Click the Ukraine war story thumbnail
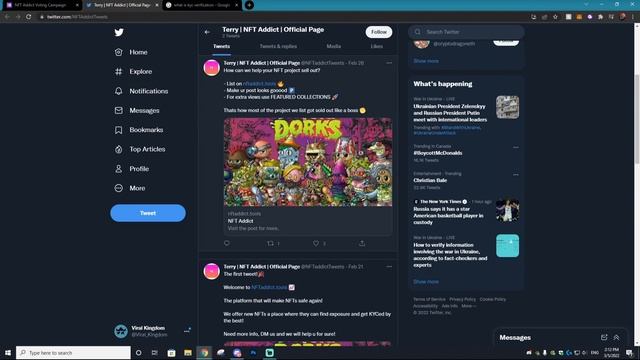 coord(507,107)
